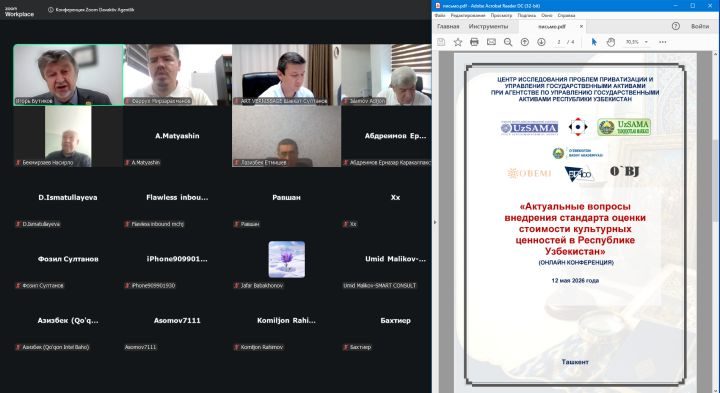The image size is (720, 393).
Task: Add PDF to favorites with star icon
Action: click(458, 42)
